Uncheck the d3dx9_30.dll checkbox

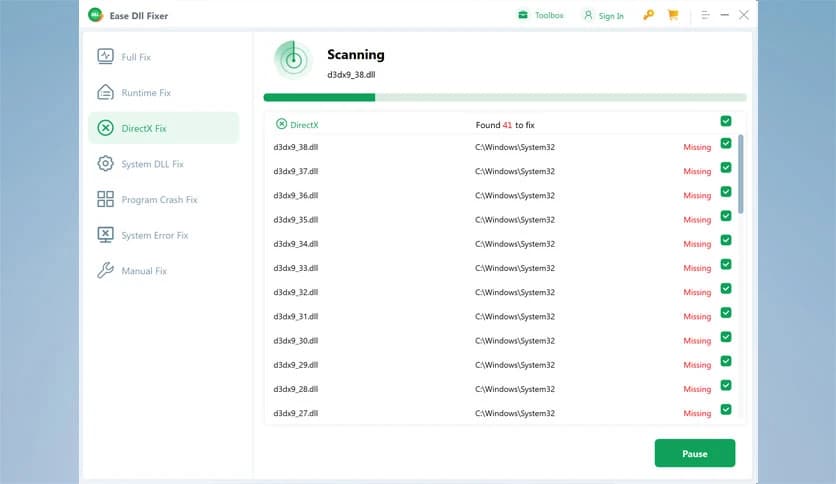pos(726,337)
